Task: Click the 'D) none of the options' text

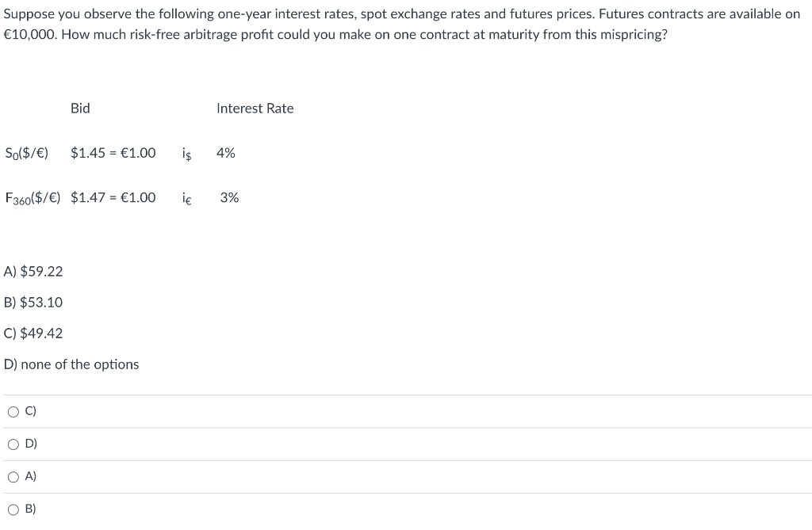Action: click(x=71, y=364)
